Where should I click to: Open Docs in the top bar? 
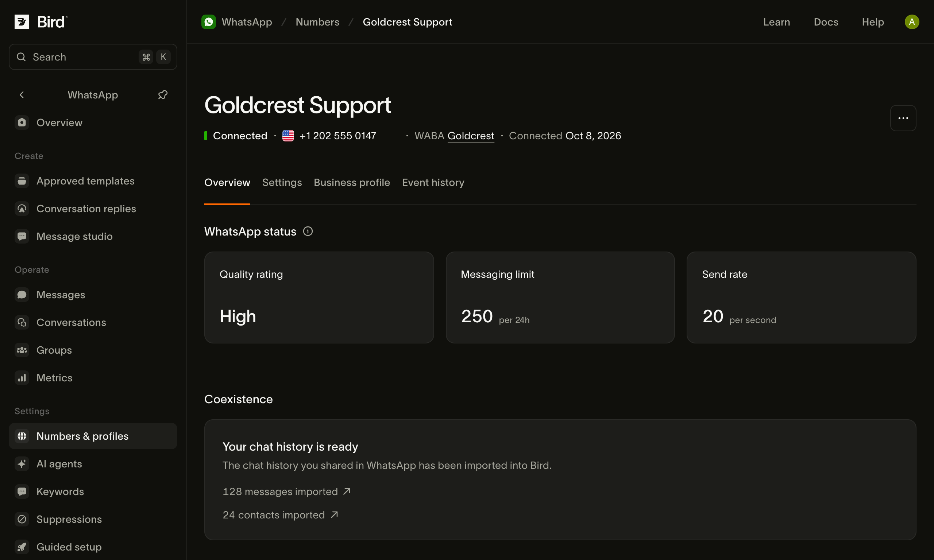point(826,22)
